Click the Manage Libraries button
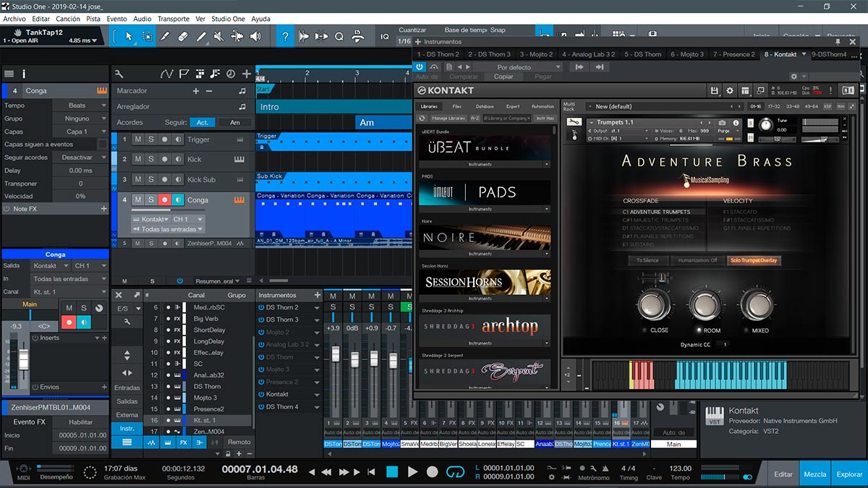This screenshot has width=868, height=488. coord(448,118)
